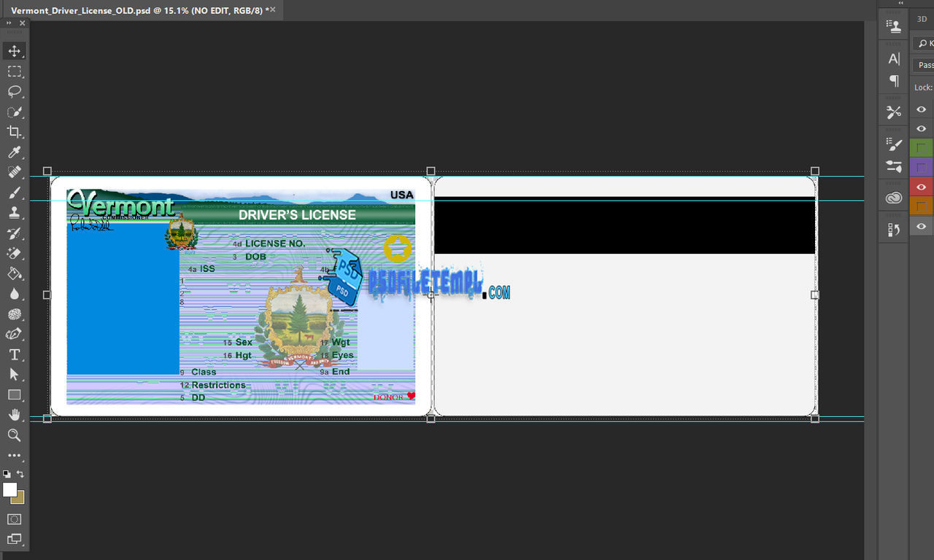This screenshot has width=934, height=560.
Task: Open the Paragraph panel
Action: (x=894, y=80)
